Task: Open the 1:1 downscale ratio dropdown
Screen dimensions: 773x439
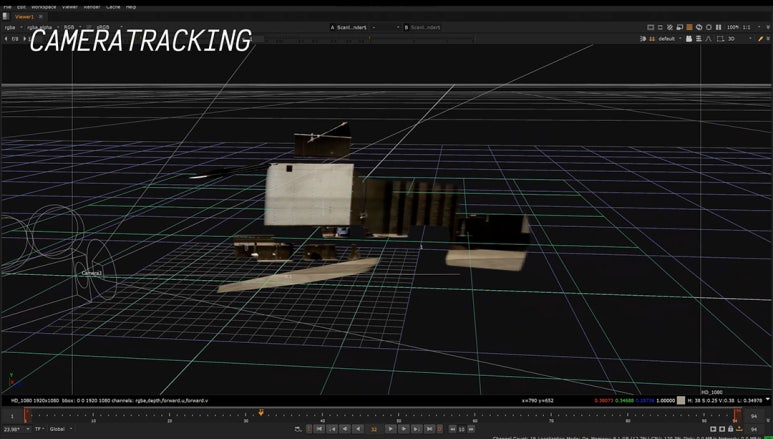Action: [751, 27]
